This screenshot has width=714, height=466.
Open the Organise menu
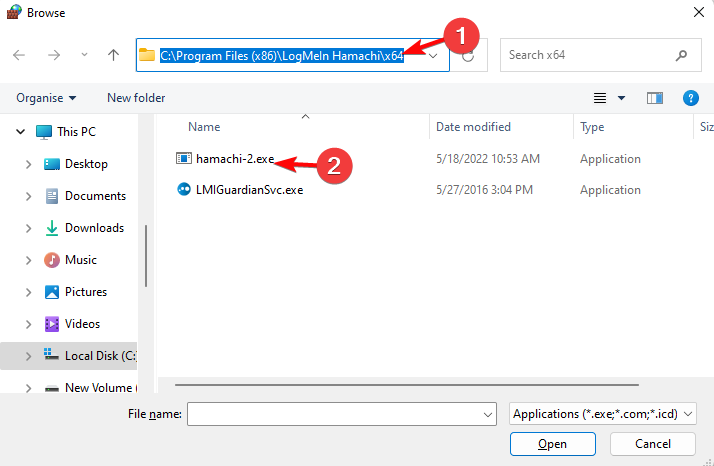46,98
